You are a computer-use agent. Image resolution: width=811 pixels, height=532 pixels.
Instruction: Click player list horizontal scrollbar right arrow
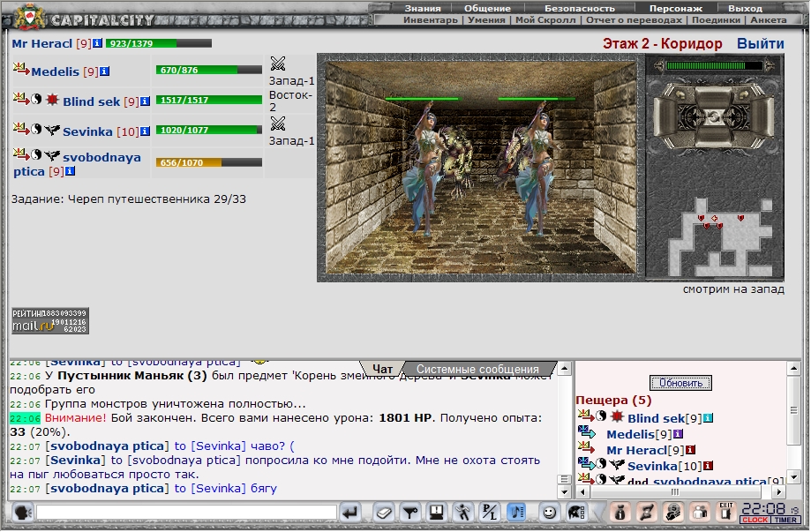click(779, 491)
